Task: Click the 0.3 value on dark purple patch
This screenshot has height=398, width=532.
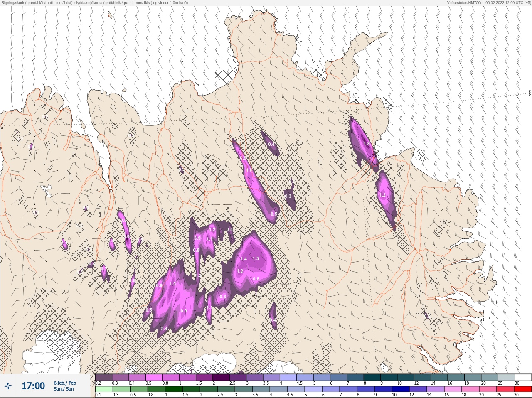Action: 288,196
